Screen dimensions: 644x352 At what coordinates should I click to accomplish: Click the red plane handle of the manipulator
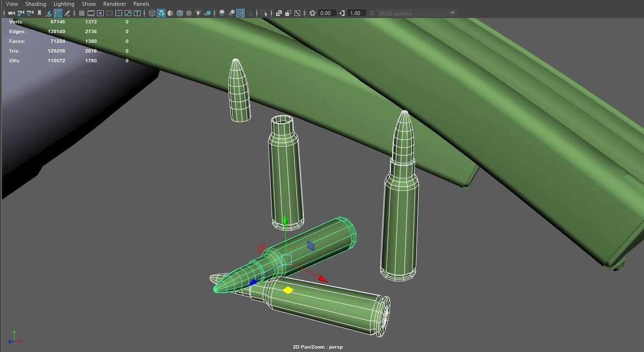click(261, 248)
